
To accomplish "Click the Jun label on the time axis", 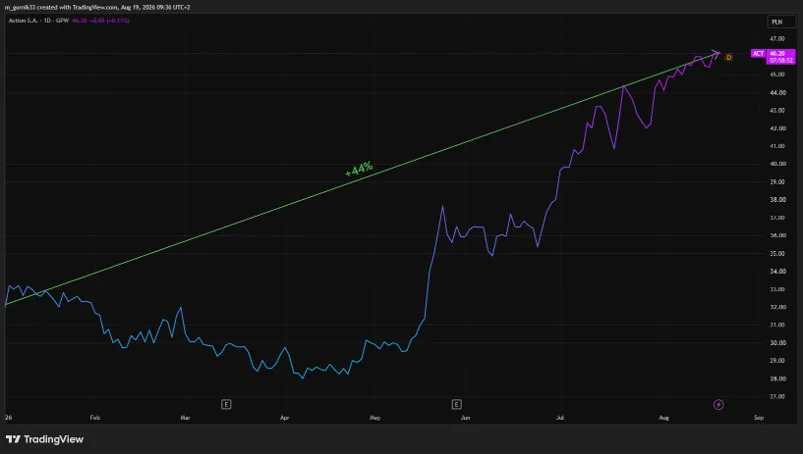I will click(x=465, y=418).
